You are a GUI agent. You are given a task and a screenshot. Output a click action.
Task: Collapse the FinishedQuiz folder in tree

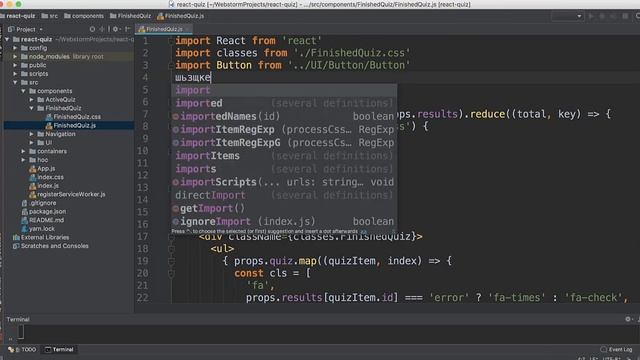click(x=31, y=108)
